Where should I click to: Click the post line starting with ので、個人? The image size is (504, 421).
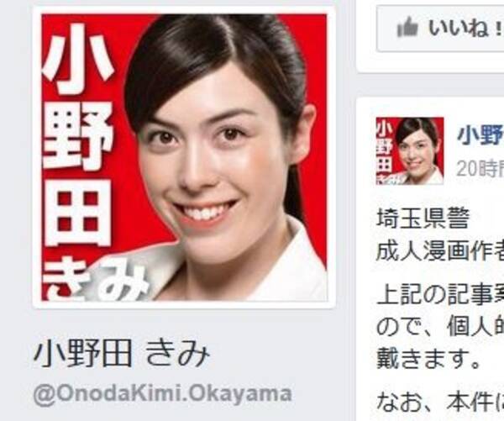pos(440,327)
